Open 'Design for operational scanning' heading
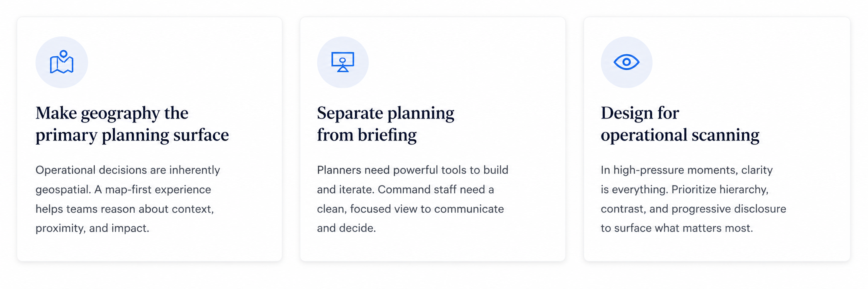The width and height of the screenshot is (868, 289). pos(680,124)
